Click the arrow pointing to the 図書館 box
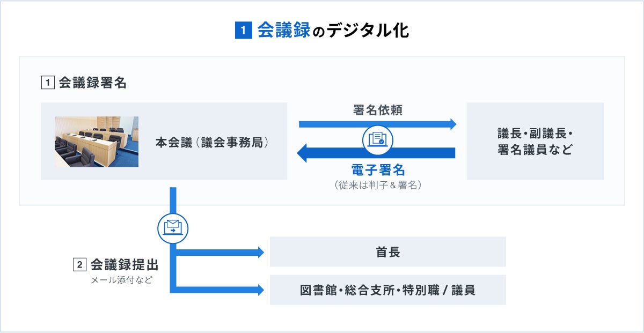Viewport: 644px width, 333px height. click(220, 290)
